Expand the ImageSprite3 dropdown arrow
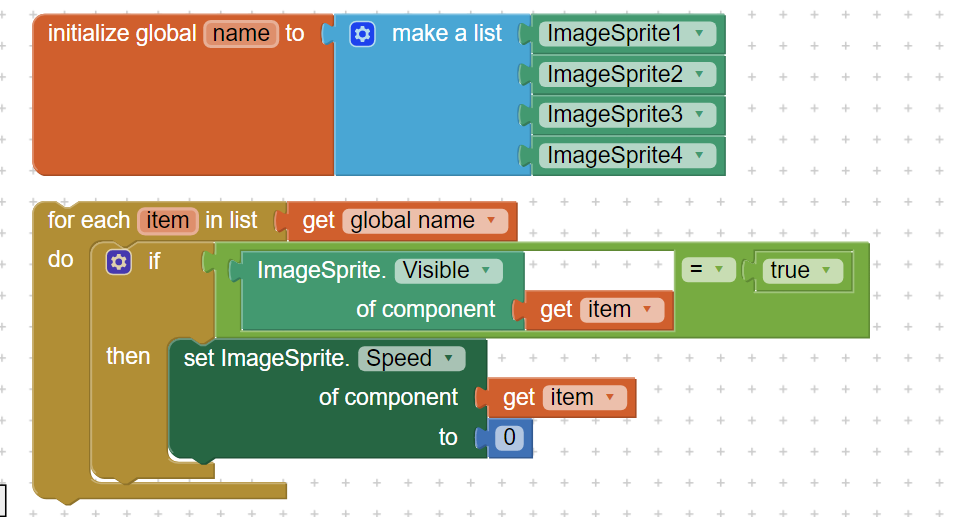This screenshot has height=517, width=961. click(699, 115)
